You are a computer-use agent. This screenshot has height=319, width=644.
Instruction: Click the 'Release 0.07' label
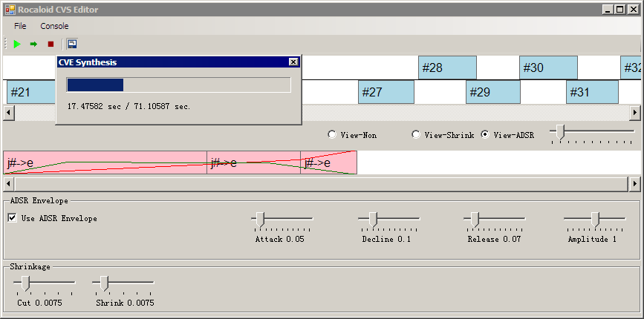point(494,239)
